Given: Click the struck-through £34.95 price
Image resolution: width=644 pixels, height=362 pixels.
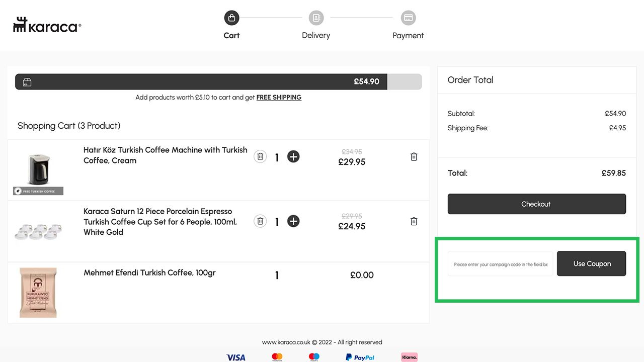Looking at the screenshot, I should [352, 151].
